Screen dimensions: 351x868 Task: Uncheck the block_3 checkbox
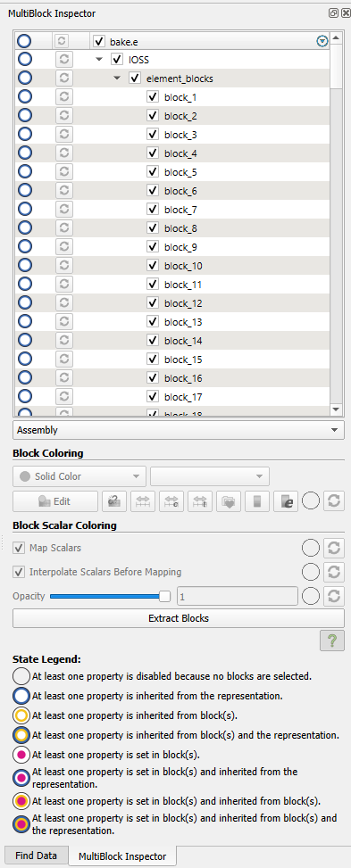[x=153, y=135]
